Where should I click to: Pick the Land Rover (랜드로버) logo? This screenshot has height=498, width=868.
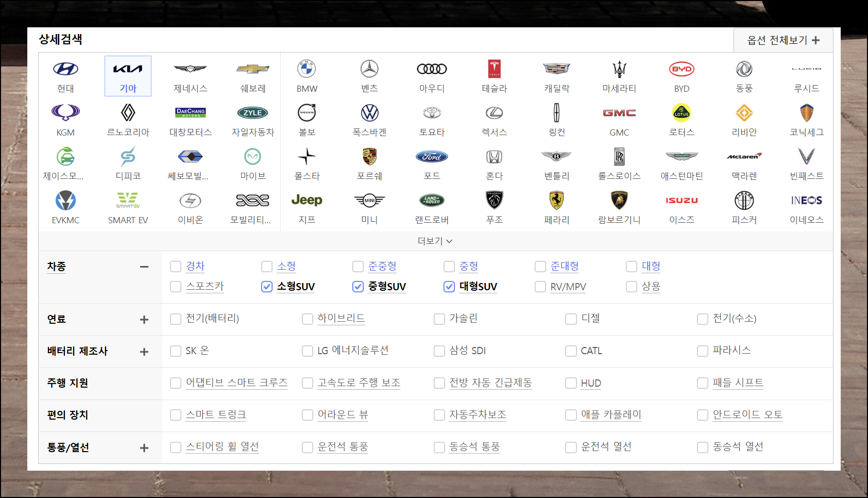point(432,200)
